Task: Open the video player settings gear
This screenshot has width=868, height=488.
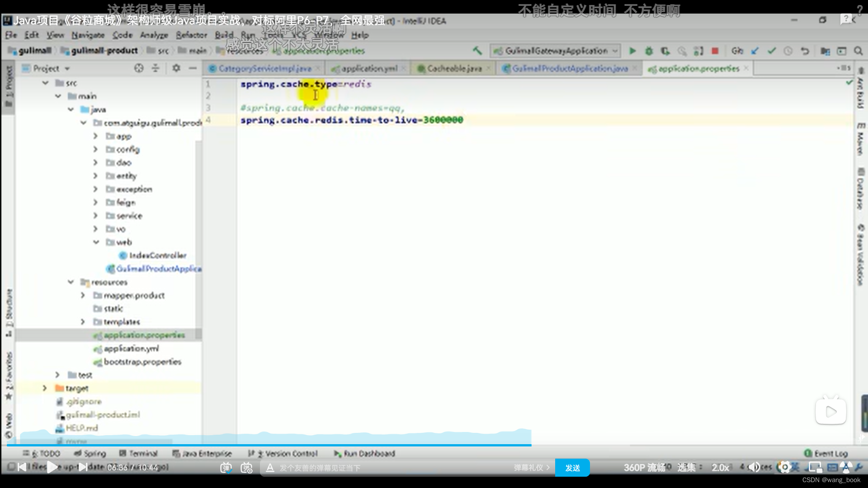Action: [x=785, y=467]
